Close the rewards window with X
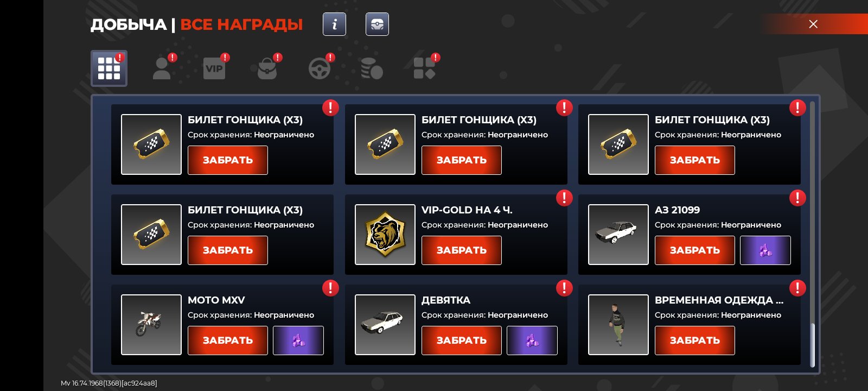Image resolution: width=868 pixels, height=391 pixels. pos(813,24)
